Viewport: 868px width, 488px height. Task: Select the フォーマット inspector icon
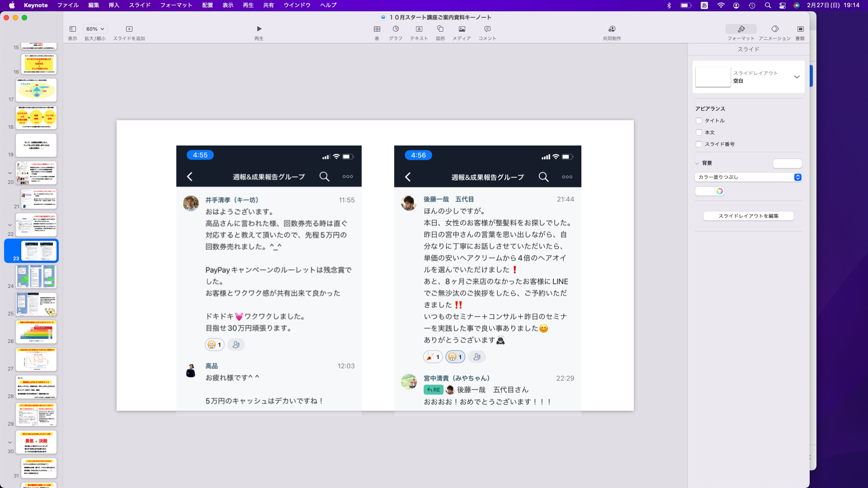(x=741, y=29)
